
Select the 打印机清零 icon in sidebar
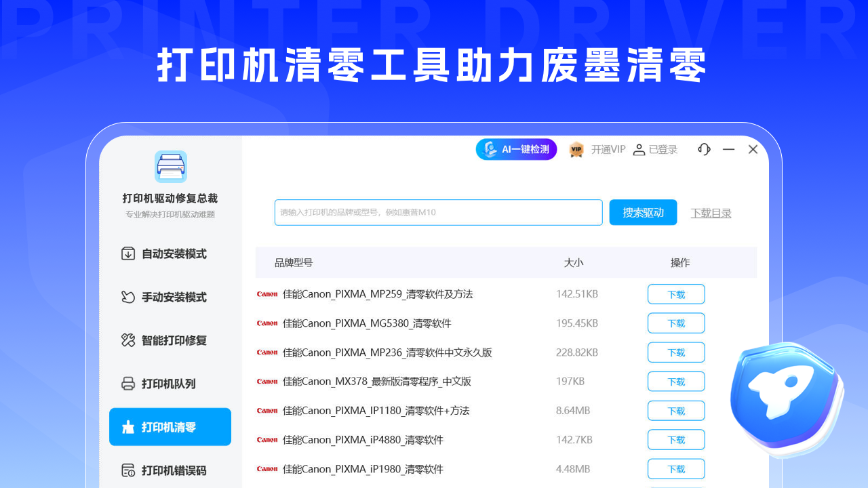(128, 426)
